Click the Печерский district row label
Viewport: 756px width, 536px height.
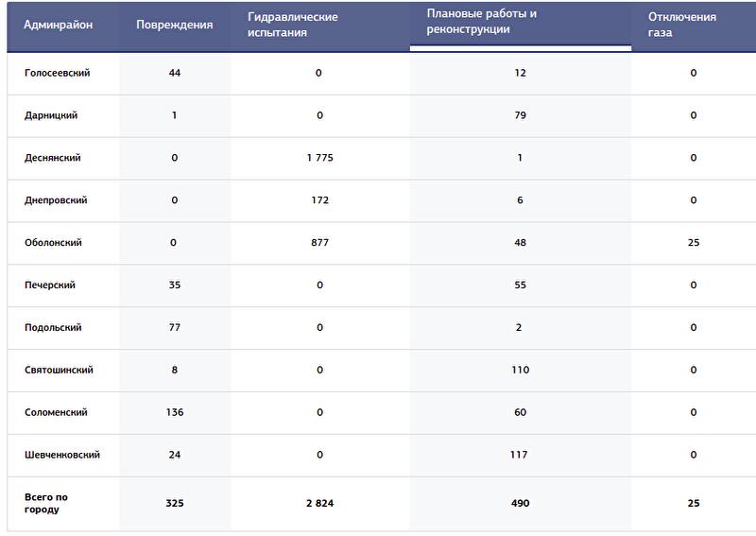tap(50, 285)
